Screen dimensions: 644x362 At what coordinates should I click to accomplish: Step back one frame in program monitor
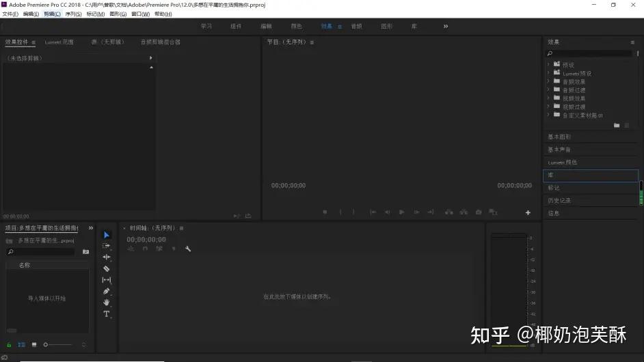pyautogui.click(x=388, y=212)
